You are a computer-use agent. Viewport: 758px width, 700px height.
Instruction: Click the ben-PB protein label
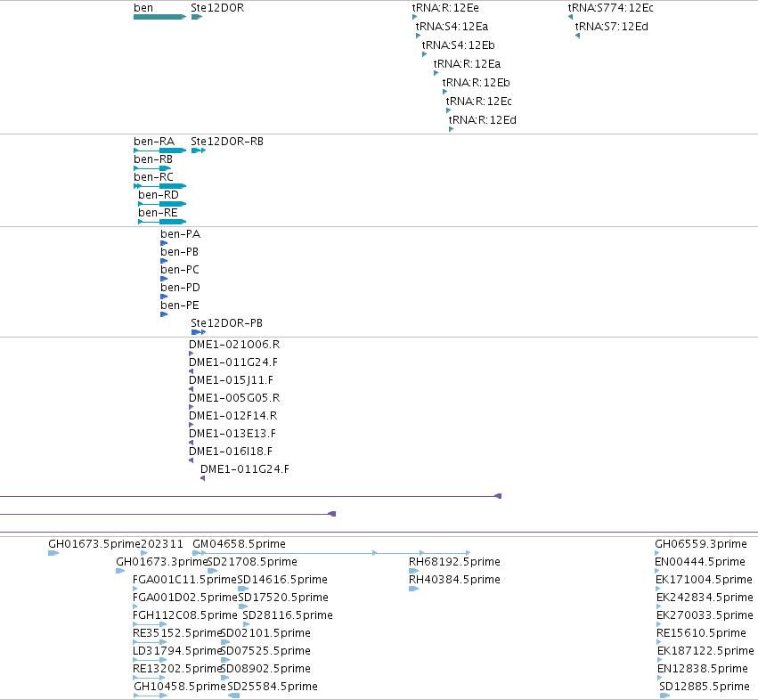pos(179,252)
